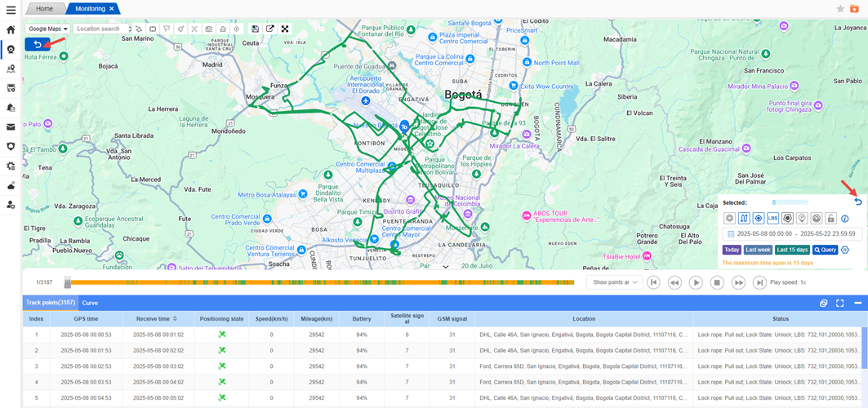The height and width of the screenshot is (408, 868).
Task: Click the camera screenshot icon in map toolbar
Action: pyautogui.click(x=209, y=29)
